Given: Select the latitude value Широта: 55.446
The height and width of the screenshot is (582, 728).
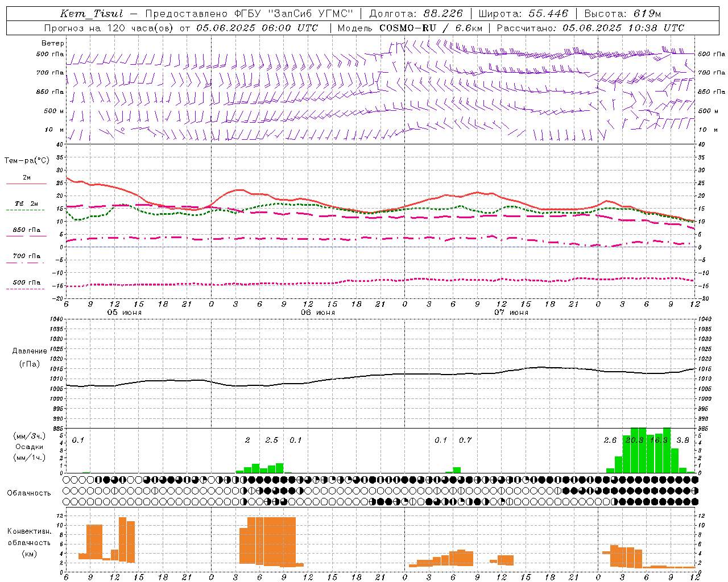Looking at the screenshot, I should click(x=523, y=14).
